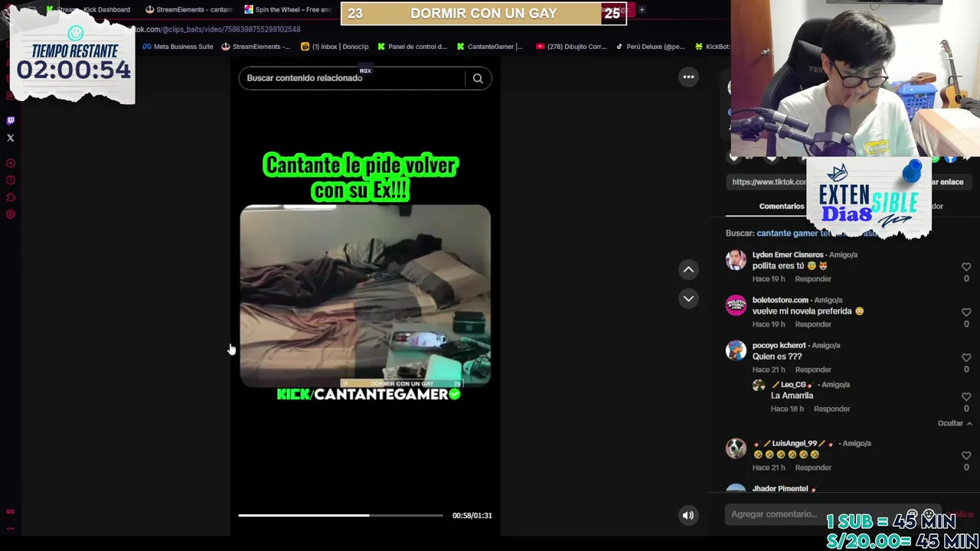Like LuisAngel_99's comment heart
The image size is (980, 551).
[x=966, y=455]
